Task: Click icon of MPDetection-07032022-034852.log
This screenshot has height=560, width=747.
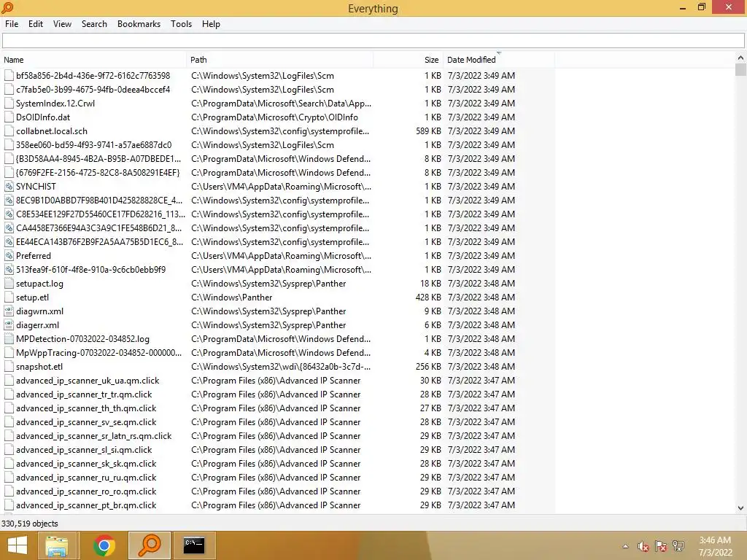Action: [x=9, y=339]
